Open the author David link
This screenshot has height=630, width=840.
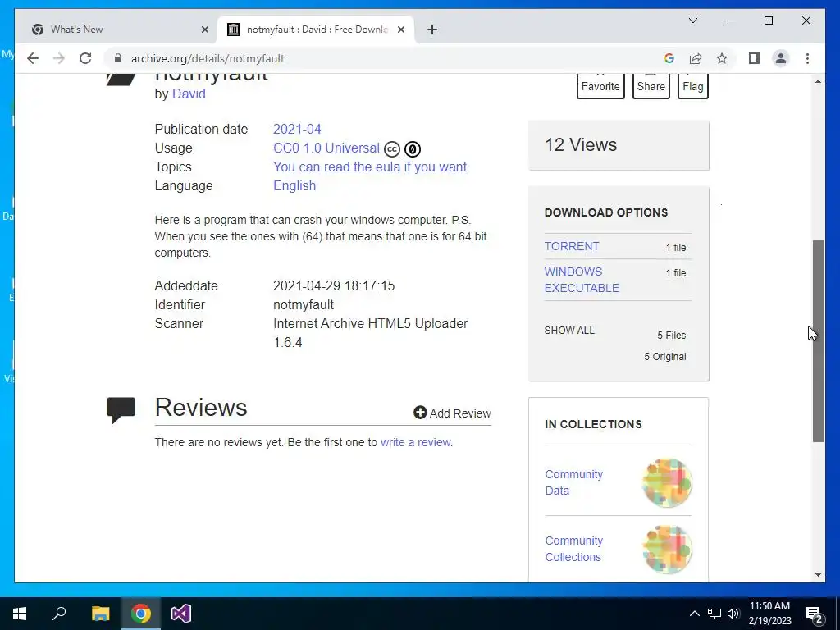click(189, 94)
